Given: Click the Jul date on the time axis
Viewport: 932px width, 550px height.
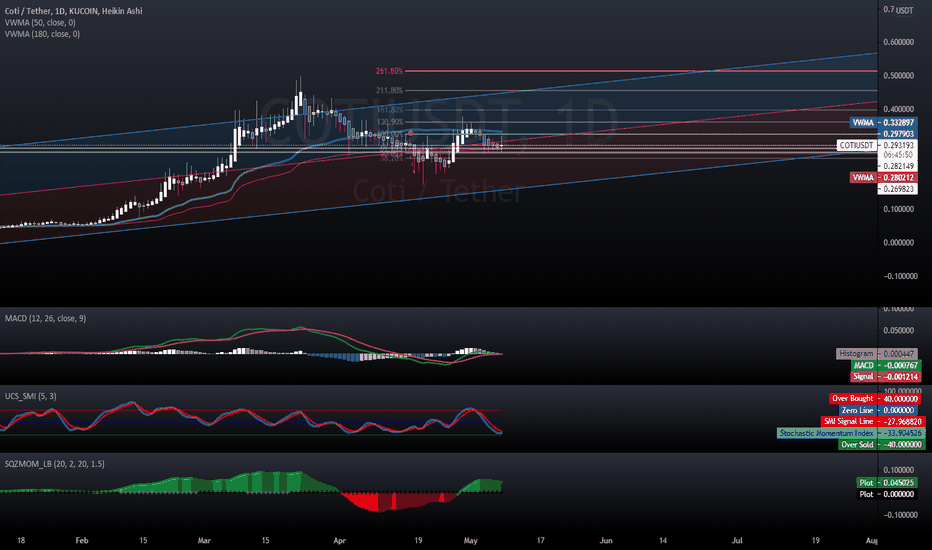Looking at the screenshot, I should click(737, 540).
